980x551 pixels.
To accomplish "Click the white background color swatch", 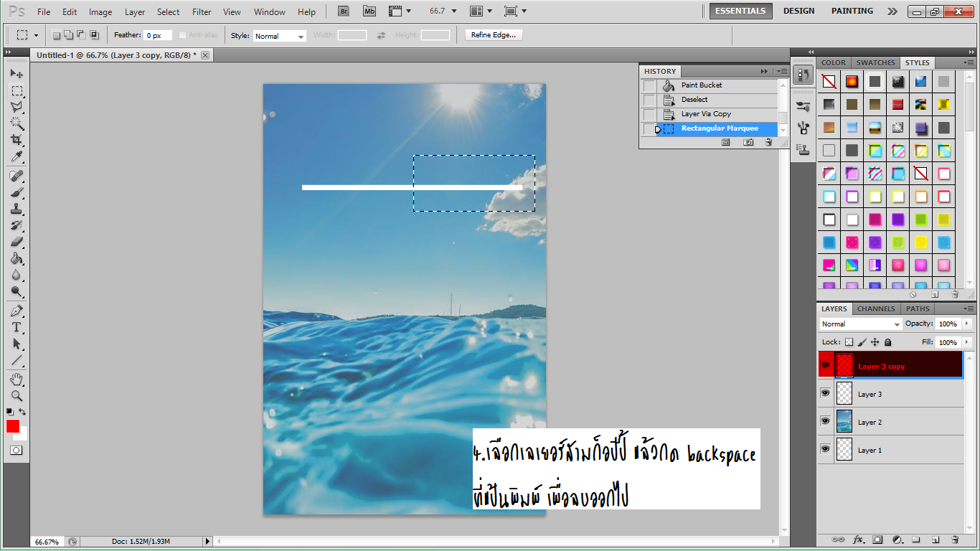I will click(x=24, y=435).
